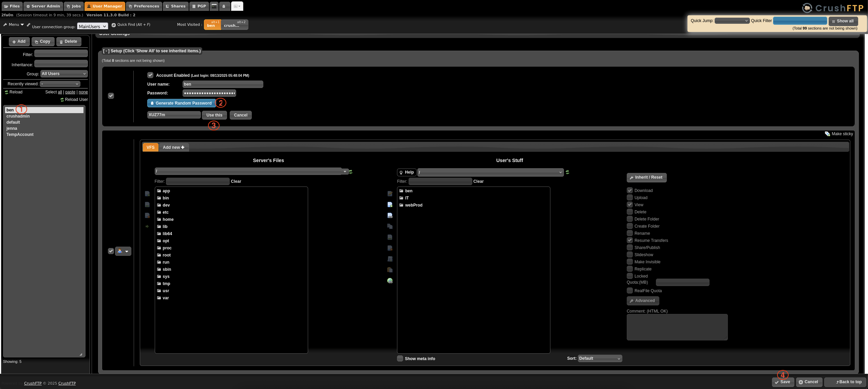Open the Group All Users dropdown
This screenshot has width=868, height=389.
(x=64, y=74)
